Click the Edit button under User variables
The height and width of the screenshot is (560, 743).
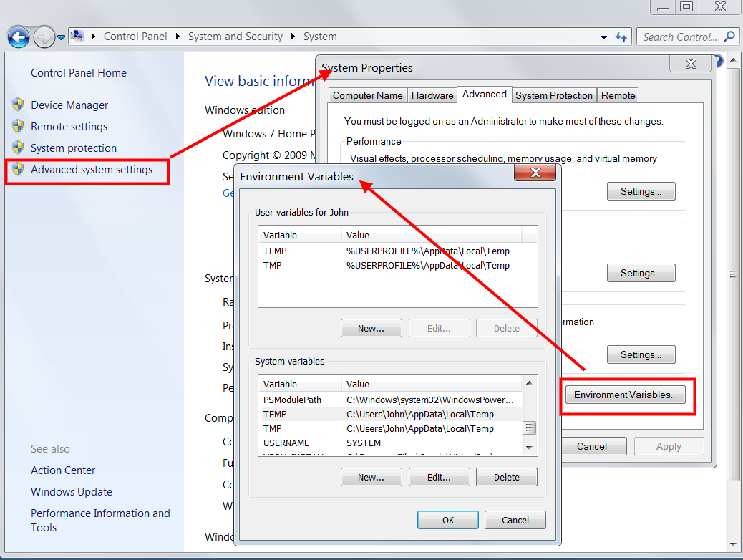[439, 328]
